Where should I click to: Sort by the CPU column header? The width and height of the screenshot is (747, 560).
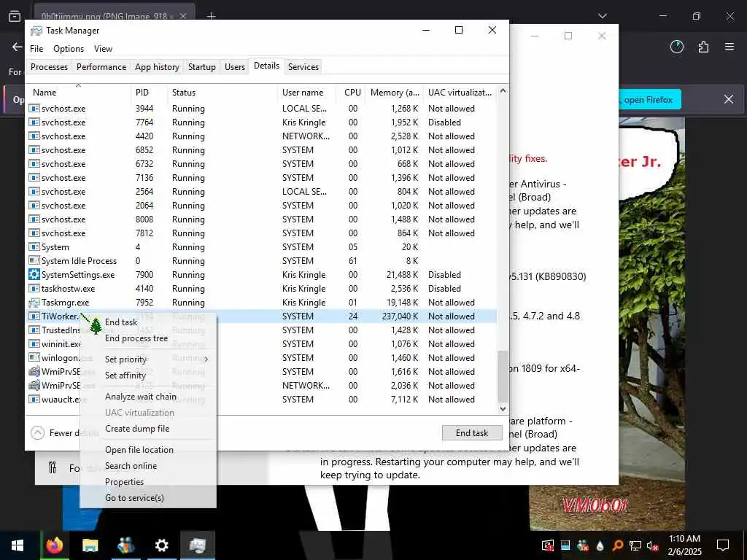(352, 93)
